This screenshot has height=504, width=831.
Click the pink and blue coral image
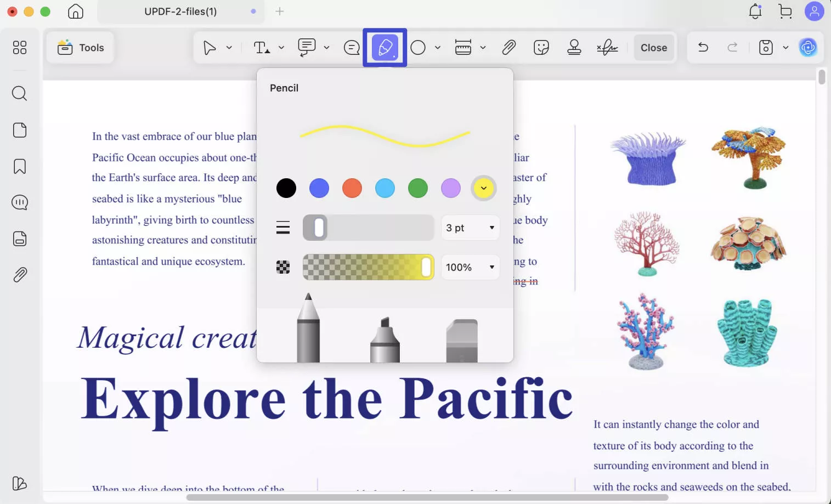[646, 331]
